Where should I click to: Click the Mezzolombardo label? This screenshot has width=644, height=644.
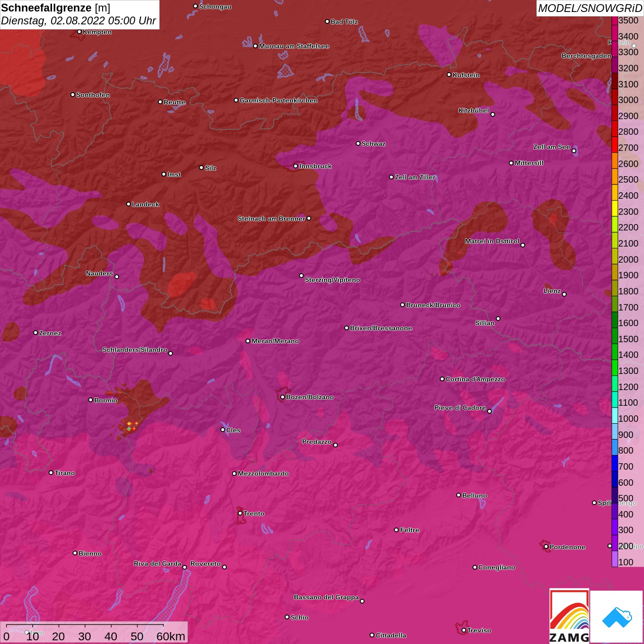click(x=263, y=473)
